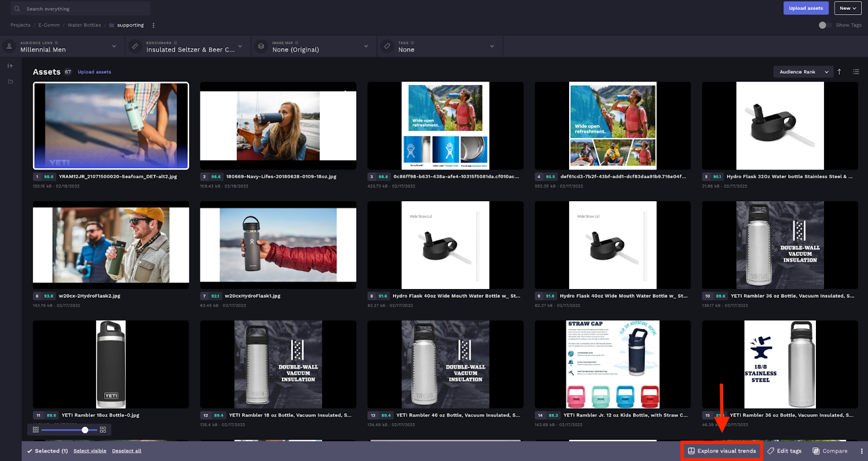Expand the Image Map dropdown
The width and height of the screenshot is (868, 461).
[x=315, y=47]
